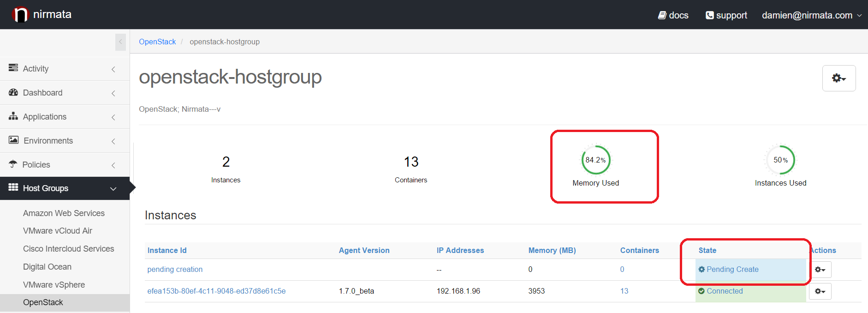Click the Dashboard gauge icon
This screenshot has height=313, width=868.
point(13,92)
